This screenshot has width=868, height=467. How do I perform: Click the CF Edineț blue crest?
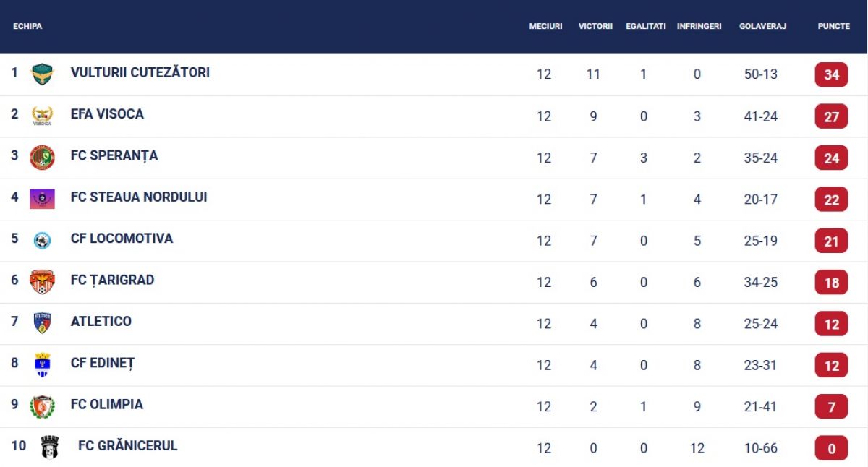[42, 364]
